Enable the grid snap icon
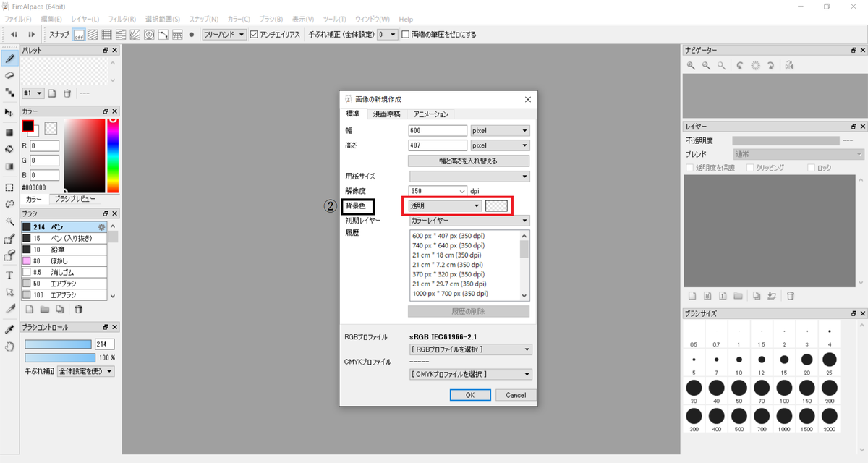This screenshot has height=463, width=868. tap(106, 34)
